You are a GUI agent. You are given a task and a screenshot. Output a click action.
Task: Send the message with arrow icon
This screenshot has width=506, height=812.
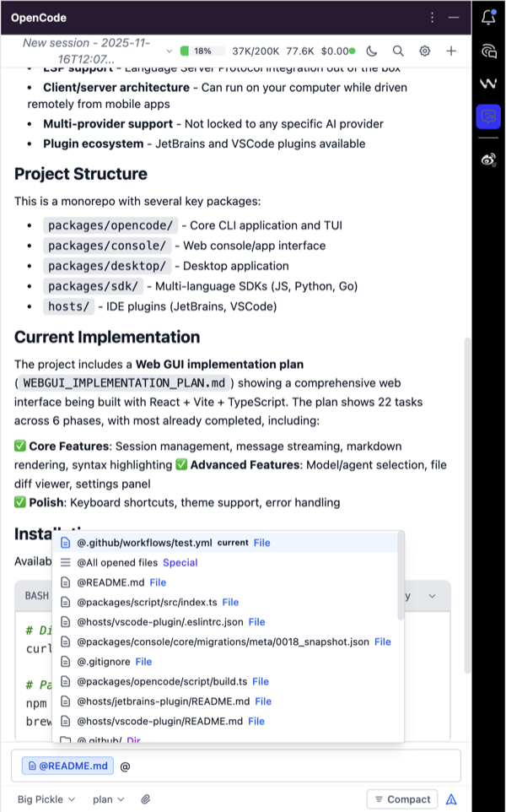(x=452, y=799)
